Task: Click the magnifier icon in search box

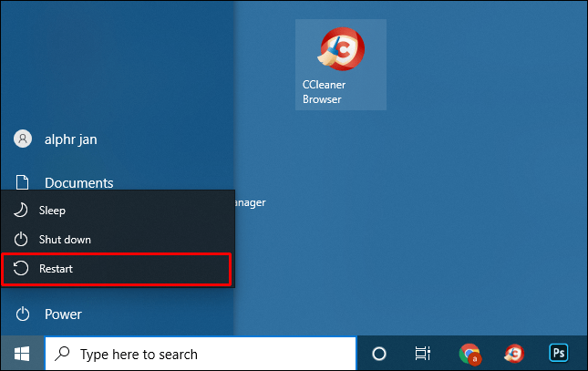Action: tap(62, 354)
